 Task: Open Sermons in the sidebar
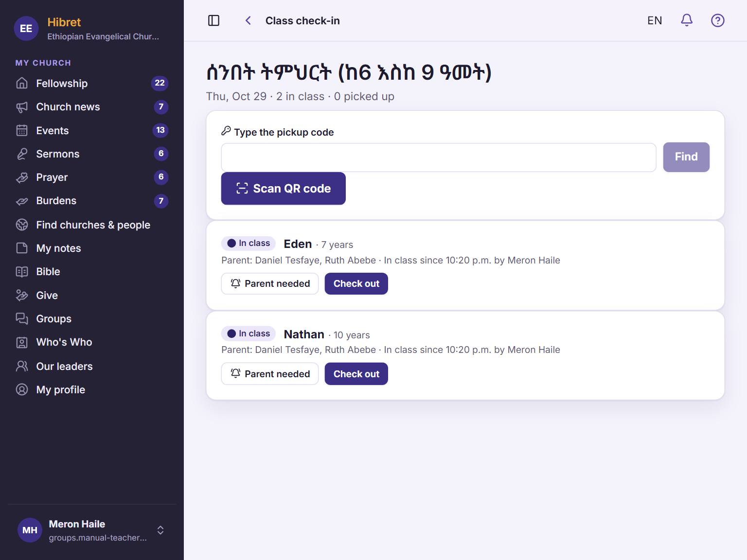(92, 154)
